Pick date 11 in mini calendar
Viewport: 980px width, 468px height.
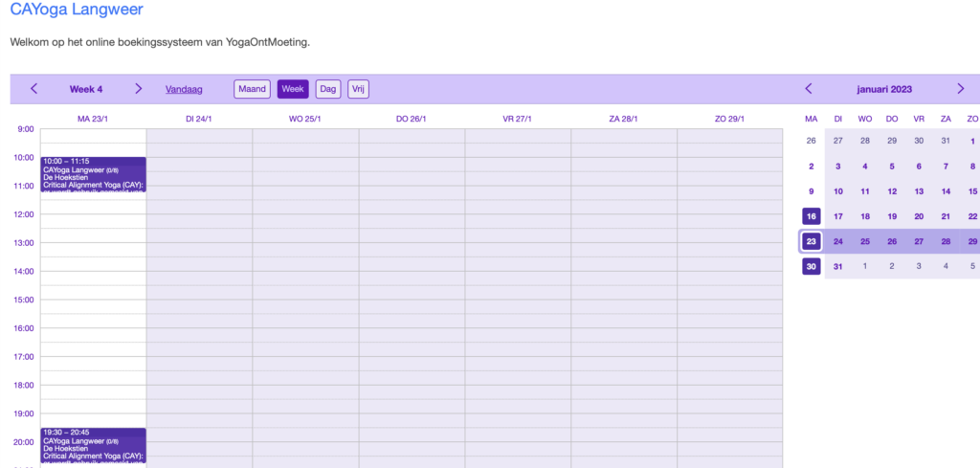[865, 191]
